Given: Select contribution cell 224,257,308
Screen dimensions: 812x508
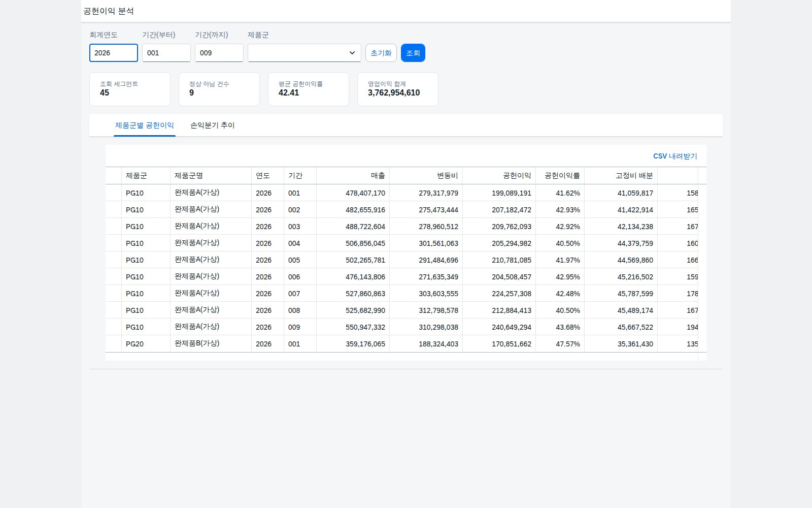Looking at the screenshot, I should [499, 294].
